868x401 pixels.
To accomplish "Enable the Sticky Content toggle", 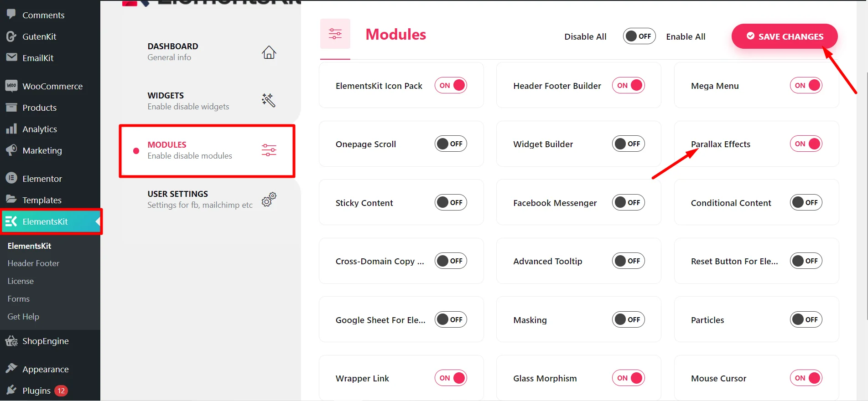I will [450, 202].
